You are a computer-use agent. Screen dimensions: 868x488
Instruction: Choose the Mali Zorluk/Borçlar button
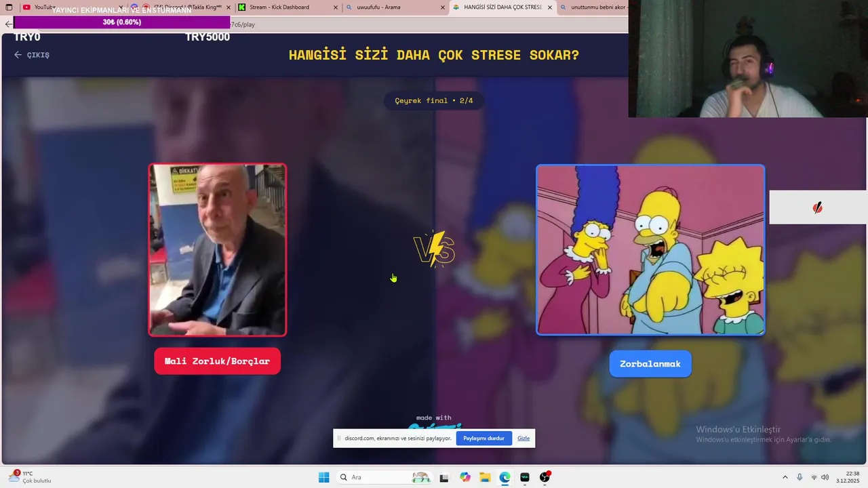tap(217, 361)
